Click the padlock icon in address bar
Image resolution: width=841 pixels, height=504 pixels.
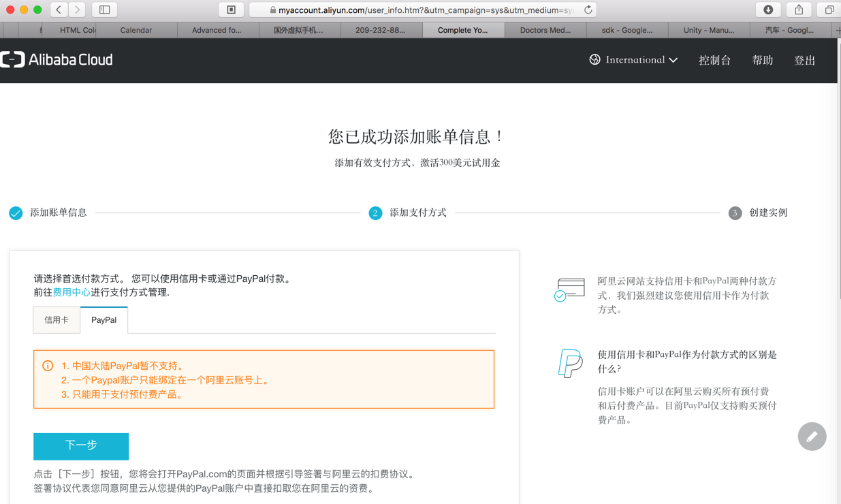tap(272, 10)
